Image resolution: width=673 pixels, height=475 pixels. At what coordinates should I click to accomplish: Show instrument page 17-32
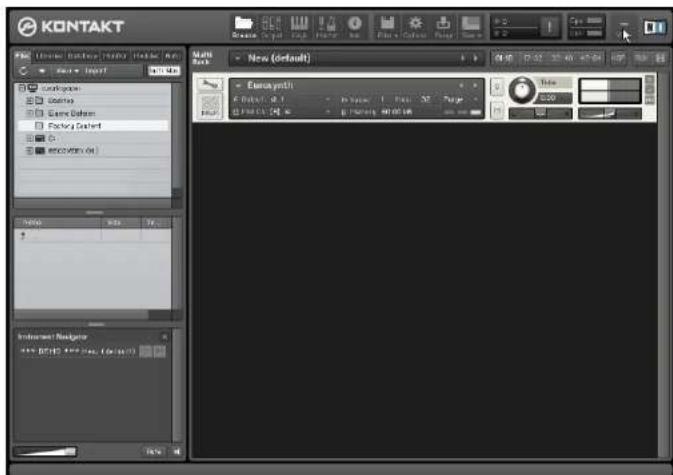(x=533, y=57)
